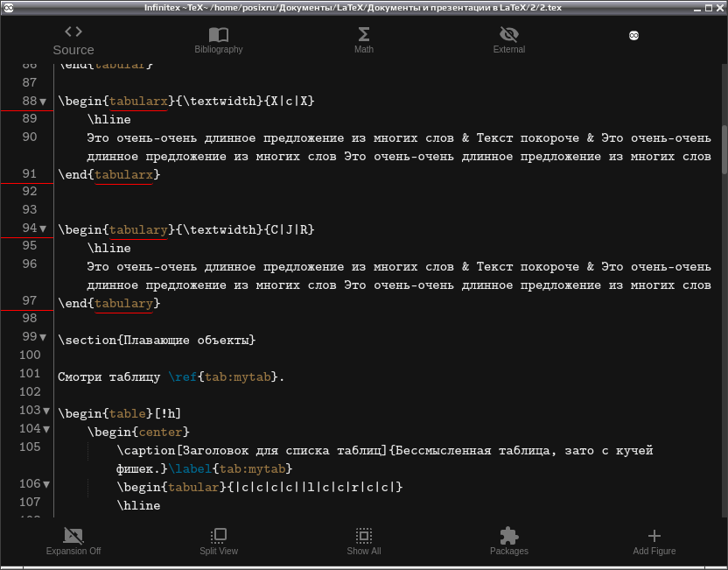
Task: Place cursor on empty line 92
Action: [x=385, y=192]
